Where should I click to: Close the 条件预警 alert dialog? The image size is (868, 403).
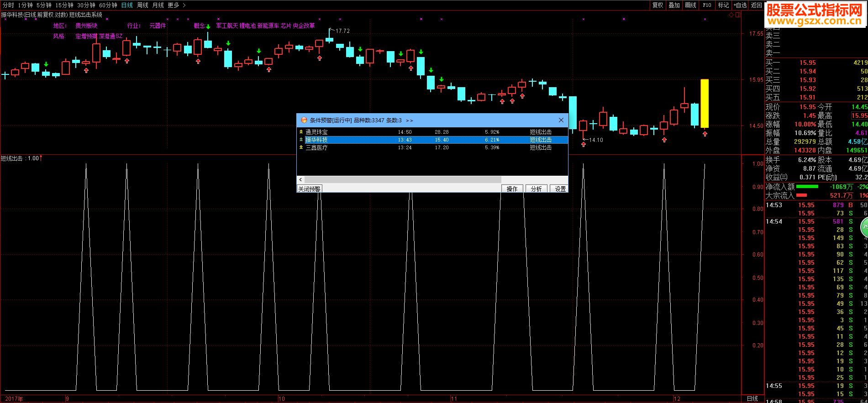561,120
